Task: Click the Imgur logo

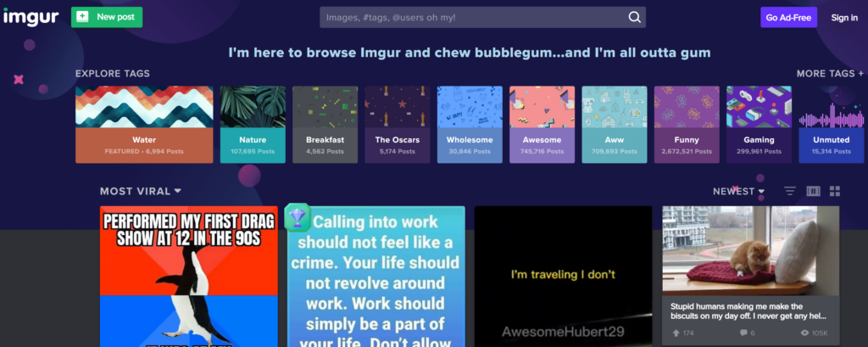Action: click(x=32, y=17)
